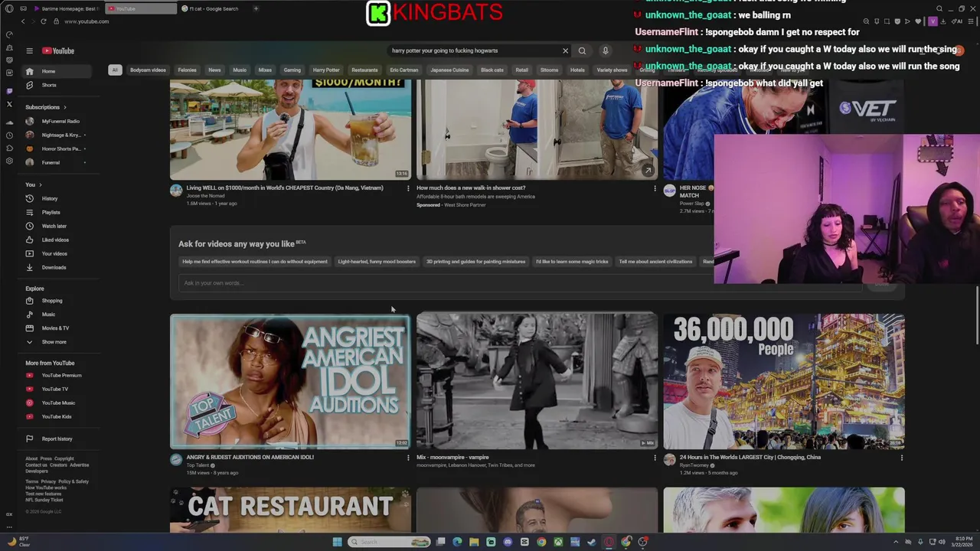Clear the search box with the X
Image resolution: width=980 pixels, height=551 pixels.
[x=566, y=51]
